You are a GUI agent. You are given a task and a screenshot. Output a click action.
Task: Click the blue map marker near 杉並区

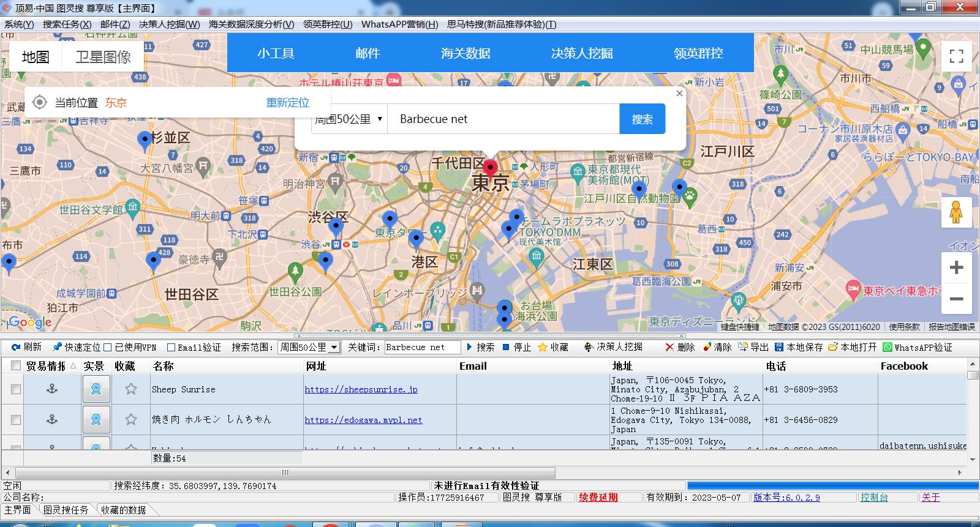click(x=145, y=141)
